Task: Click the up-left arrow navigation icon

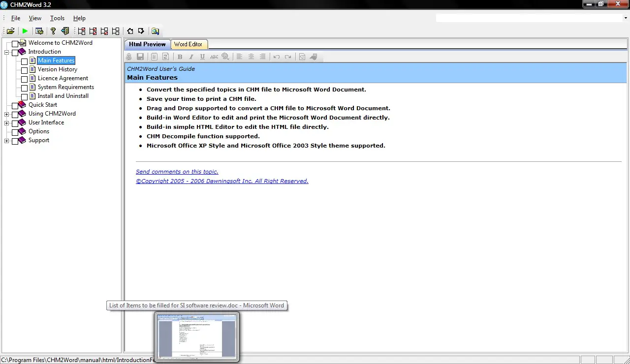Action: pos(130,31)
